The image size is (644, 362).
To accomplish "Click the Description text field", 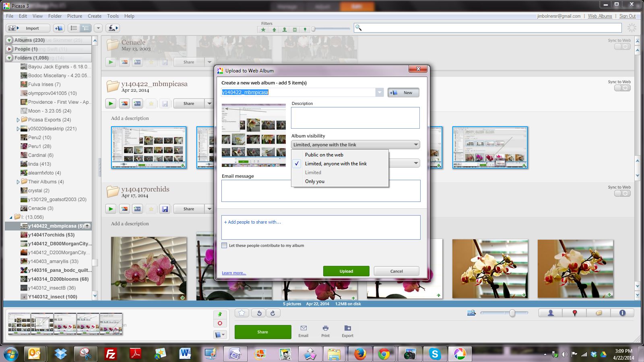I will 355,117.
